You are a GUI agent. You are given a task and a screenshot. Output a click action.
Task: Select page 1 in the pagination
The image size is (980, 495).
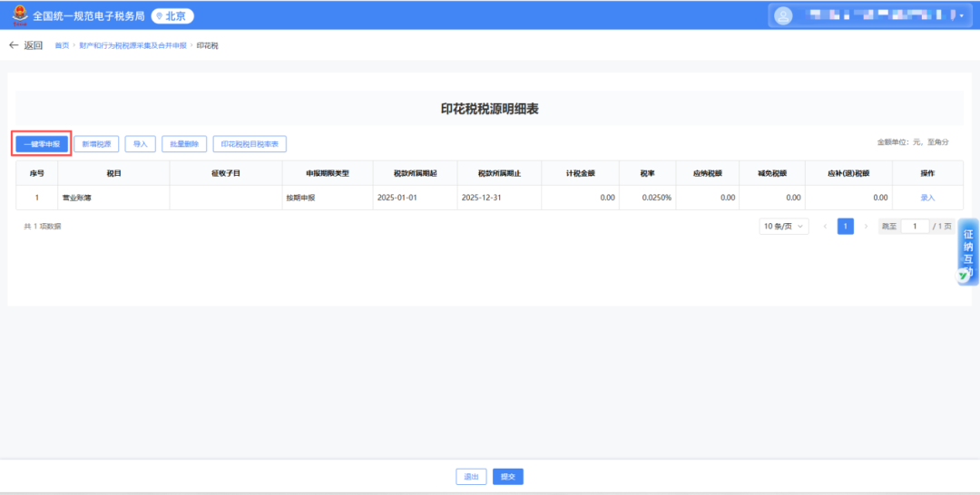845,226
